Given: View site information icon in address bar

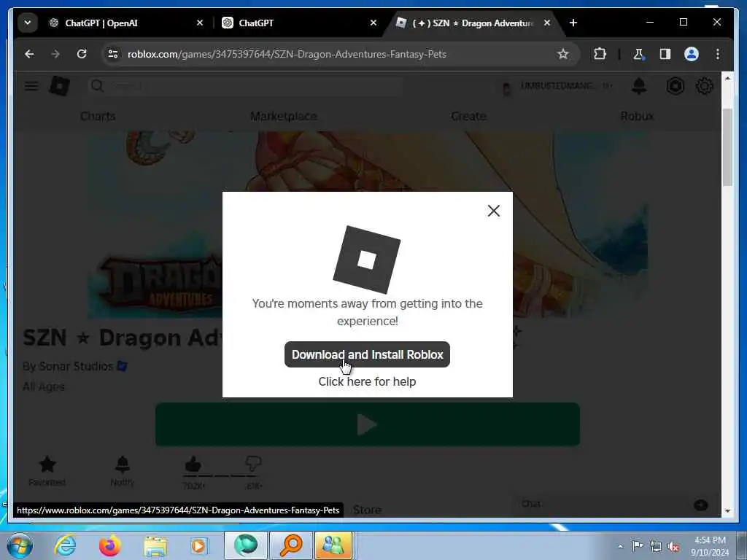Looking at the screenshot, I should 113,54.
